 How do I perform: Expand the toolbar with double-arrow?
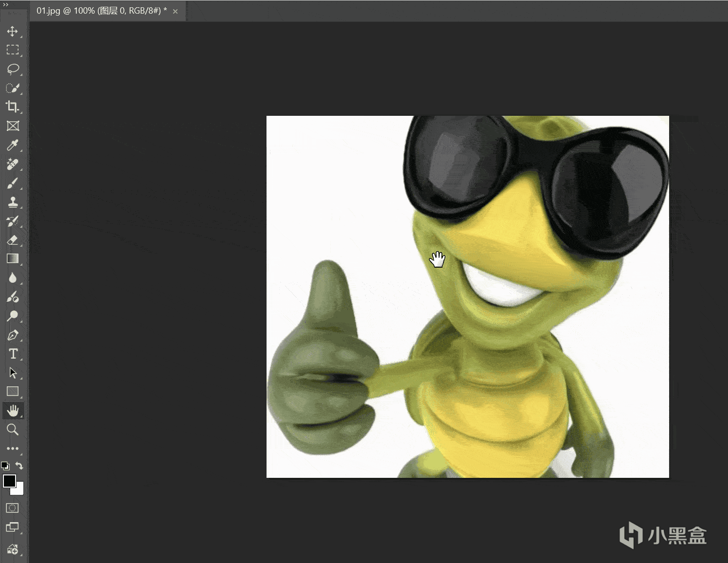pos(6,4)
